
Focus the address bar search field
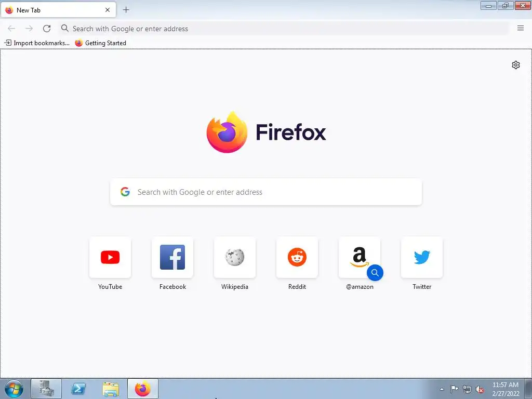pos(284,29)
